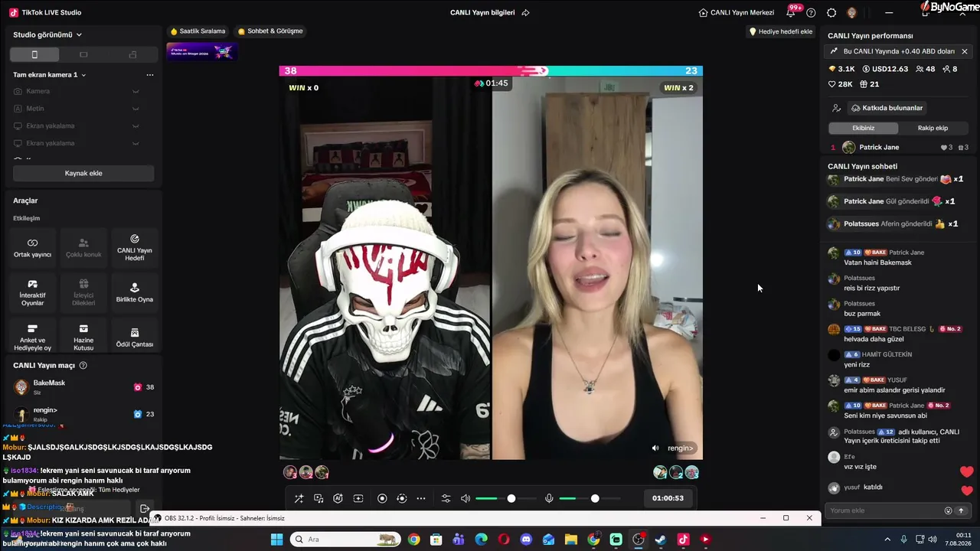Open the Çoklu konuk tool
980x551 pixels.
click(83, 247)
